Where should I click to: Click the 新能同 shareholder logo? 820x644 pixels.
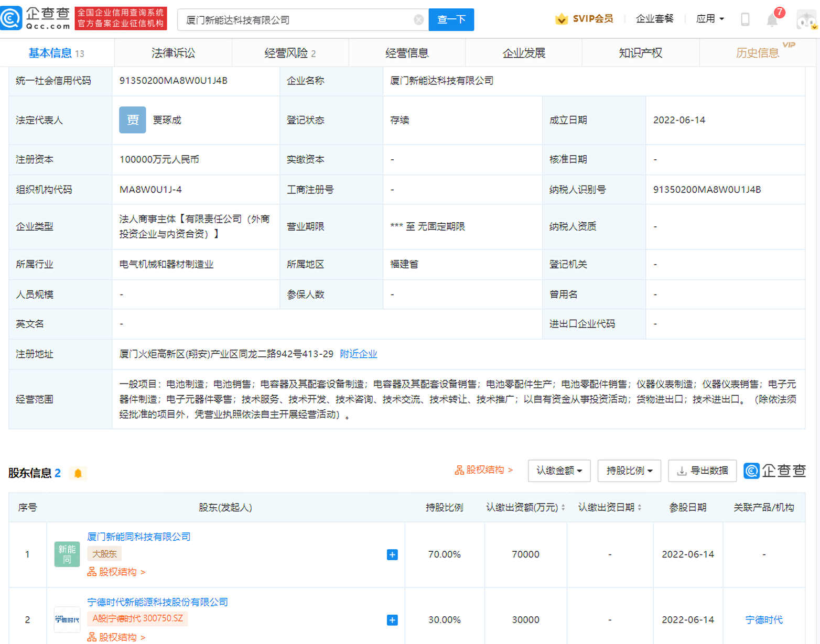67,554
